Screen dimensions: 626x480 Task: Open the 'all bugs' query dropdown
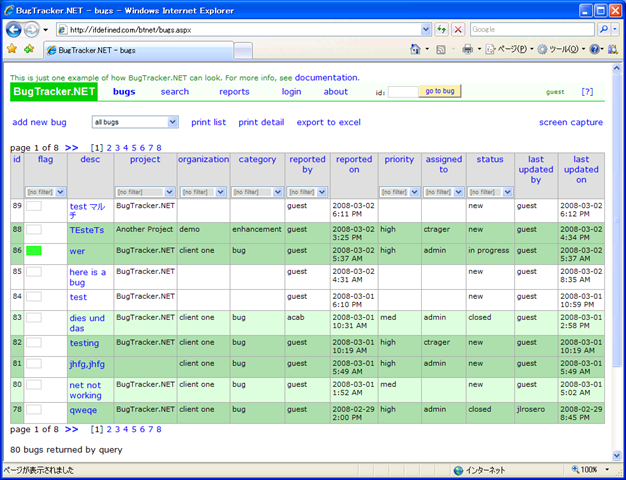[x=135, y=122]
